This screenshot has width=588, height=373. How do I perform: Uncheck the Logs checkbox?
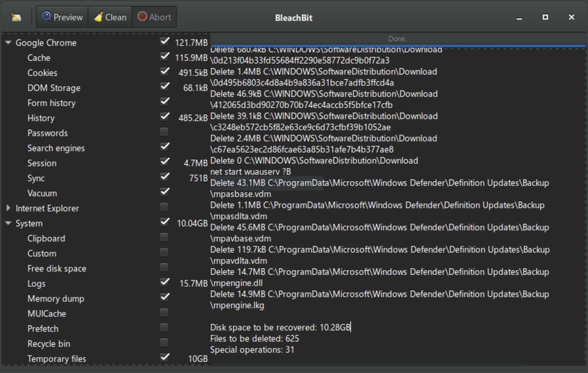point(165,282)
